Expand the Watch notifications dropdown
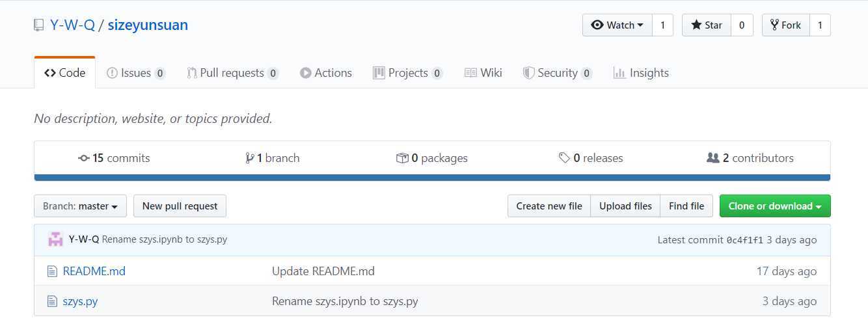This screenshot has height=322, width=868. 617,25
